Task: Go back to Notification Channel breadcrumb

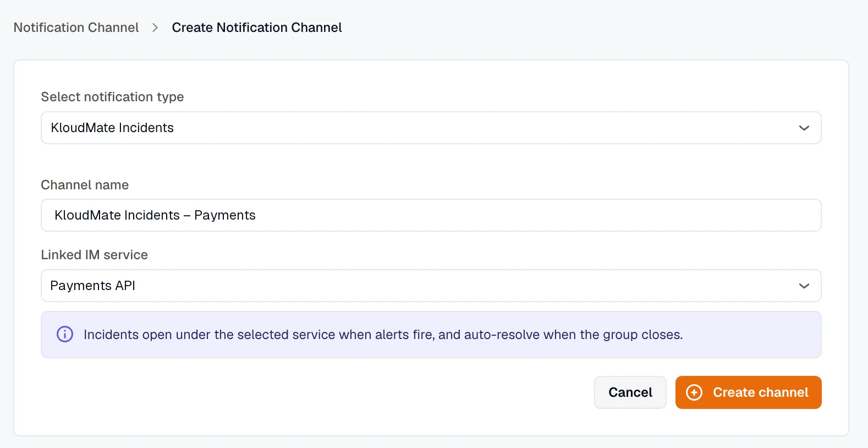Action: click(x=76, y=28)
